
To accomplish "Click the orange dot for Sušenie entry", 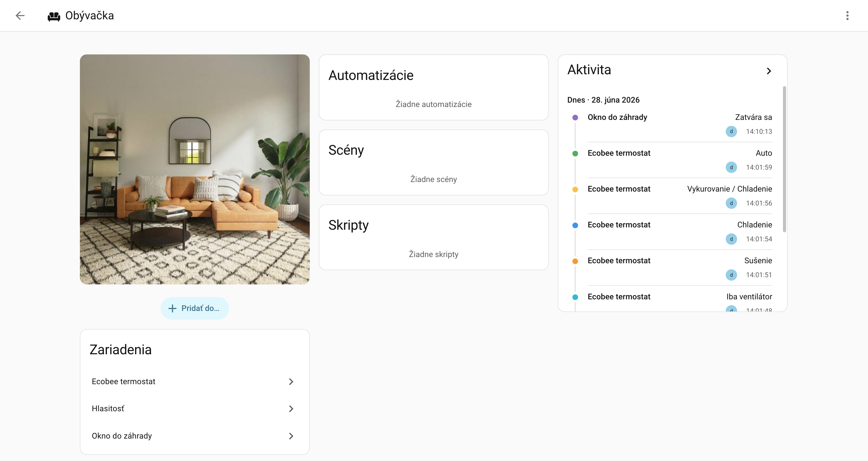I will pyautogui.click(x=575, y=261).
